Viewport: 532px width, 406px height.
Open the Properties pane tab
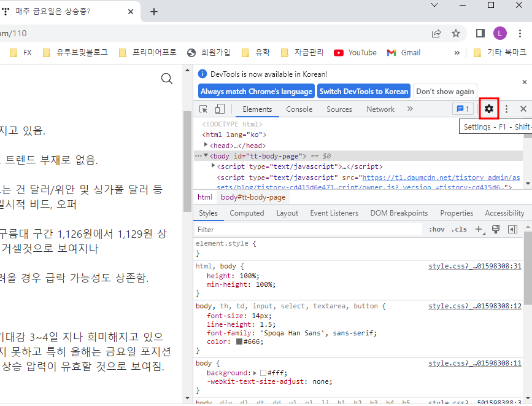click(x=457, y=213)
